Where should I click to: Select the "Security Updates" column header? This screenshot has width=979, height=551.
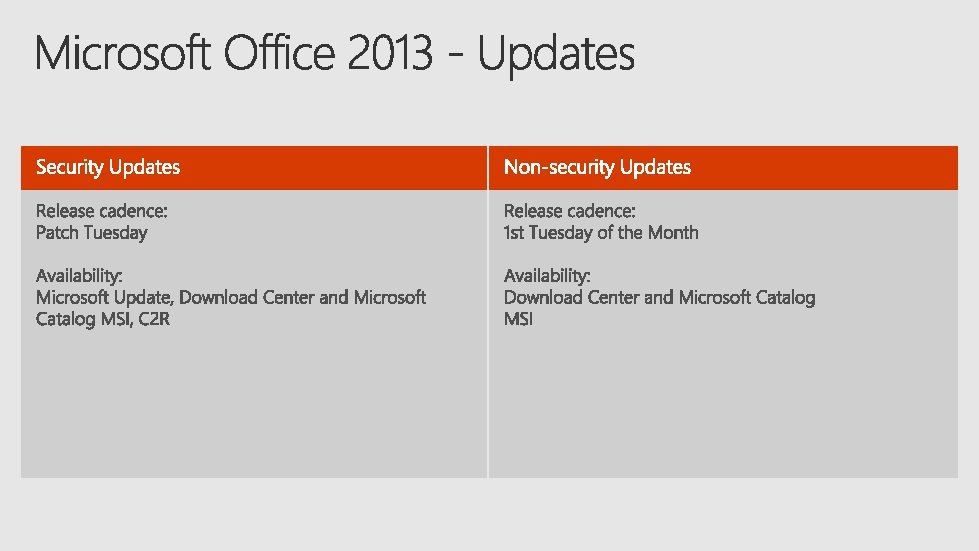pyautogui.click(x=108, y=167)
